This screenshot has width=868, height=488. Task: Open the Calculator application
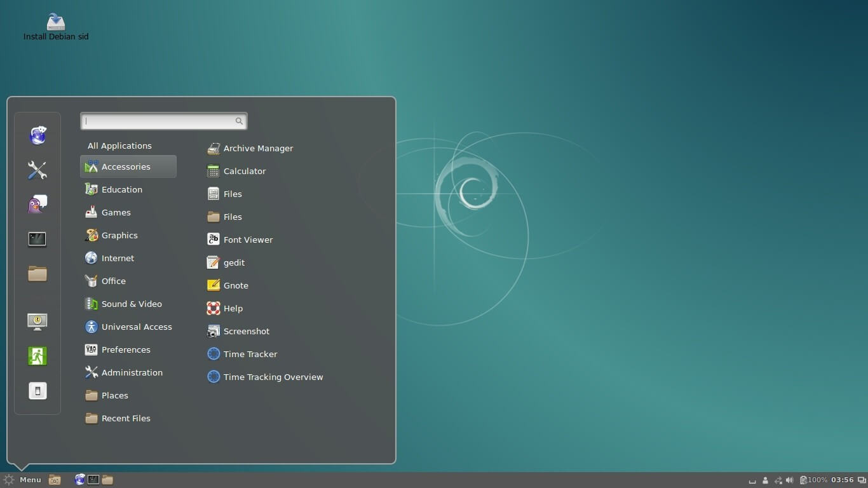point(243,171)
